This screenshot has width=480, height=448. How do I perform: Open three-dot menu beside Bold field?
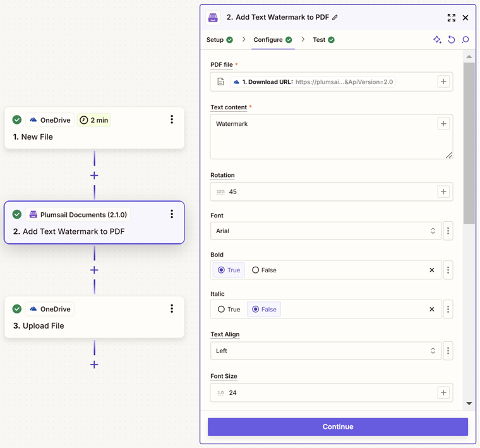(x=448, y=270)
